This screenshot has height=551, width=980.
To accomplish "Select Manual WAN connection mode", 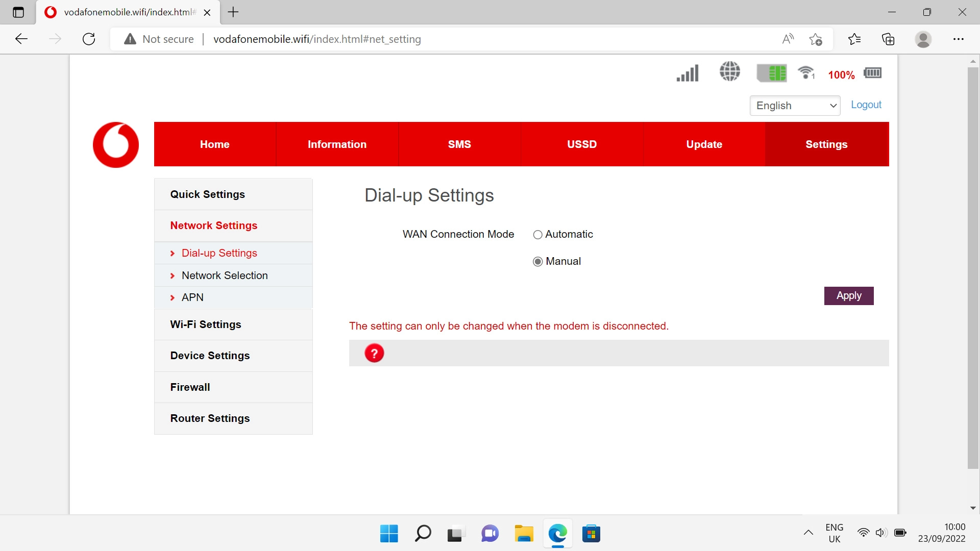I will coord(537,262).
